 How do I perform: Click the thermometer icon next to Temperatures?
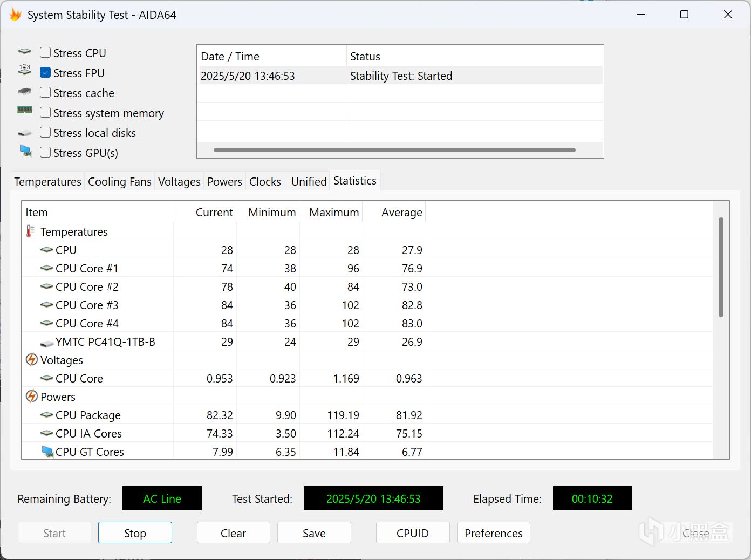tap(30, 231)
